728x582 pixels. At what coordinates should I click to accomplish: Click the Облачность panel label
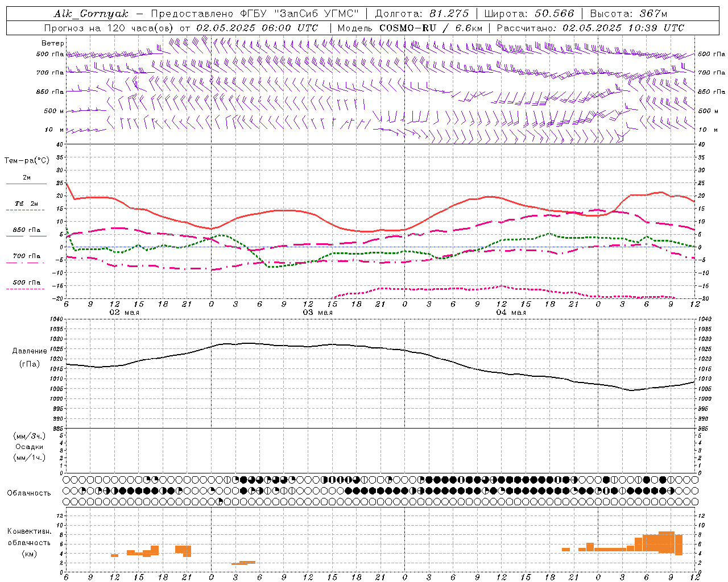pyautogui.click(x=29, y=493)
